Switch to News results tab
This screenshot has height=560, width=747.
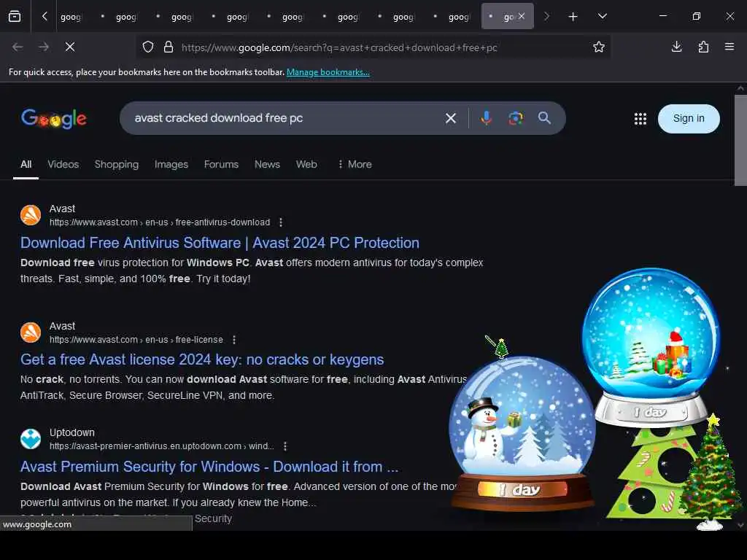[267, 164]
